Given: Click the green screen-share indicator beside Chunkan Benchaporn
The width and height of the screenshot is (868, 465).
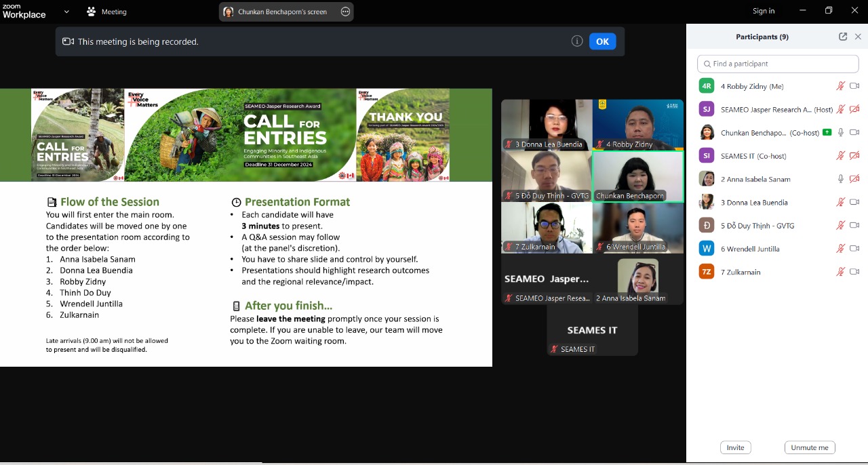Looking at the screenshot, I should coord(827,132).
